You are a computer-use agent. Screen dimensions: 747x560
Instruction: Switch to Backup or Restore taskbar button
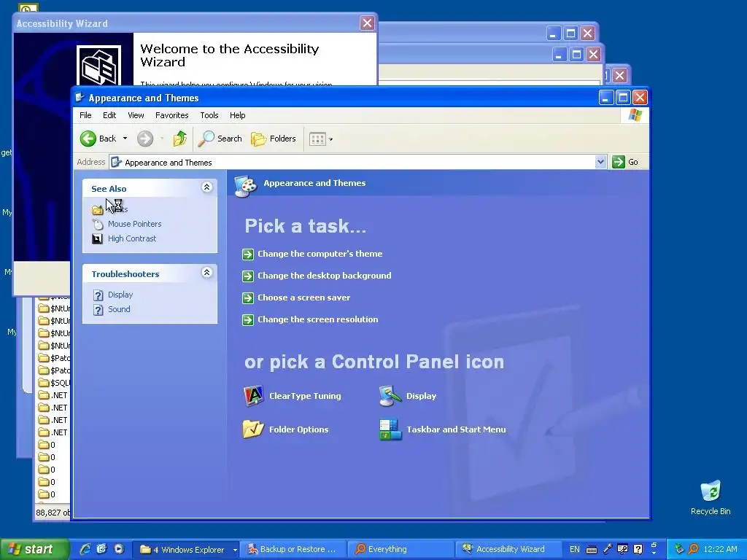(x=292, y=550)
